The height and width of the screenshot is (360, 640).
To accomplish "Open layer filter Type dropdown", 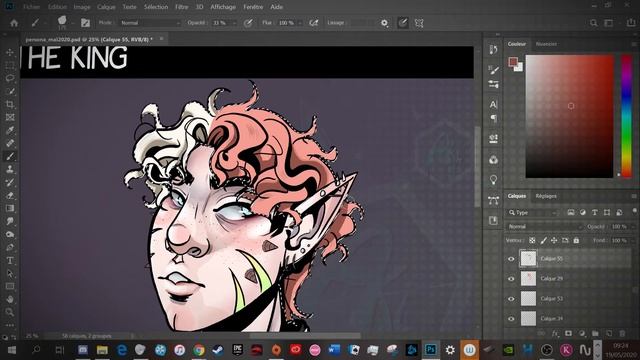I will coord(533,213).
